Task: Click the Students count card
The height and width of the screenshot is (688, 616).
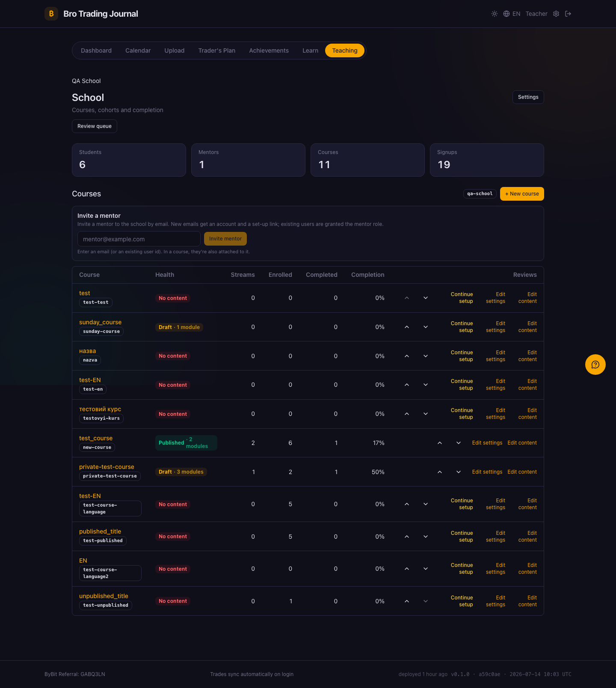Action: [x=129, y=160]
